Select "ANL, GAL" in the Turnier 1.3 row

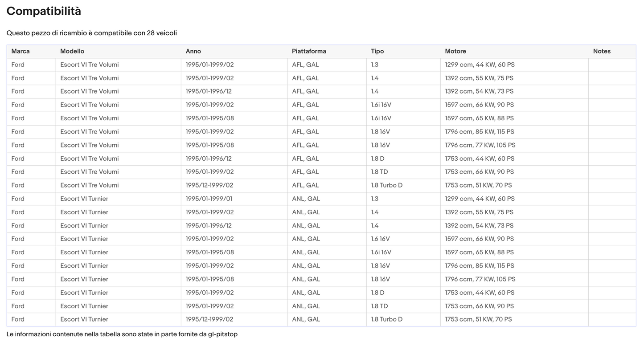(306, 199)
